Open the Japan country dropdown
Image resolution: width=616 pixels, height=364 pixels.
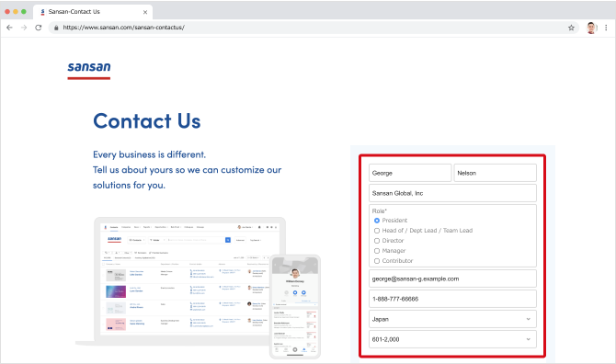point(452,319)
